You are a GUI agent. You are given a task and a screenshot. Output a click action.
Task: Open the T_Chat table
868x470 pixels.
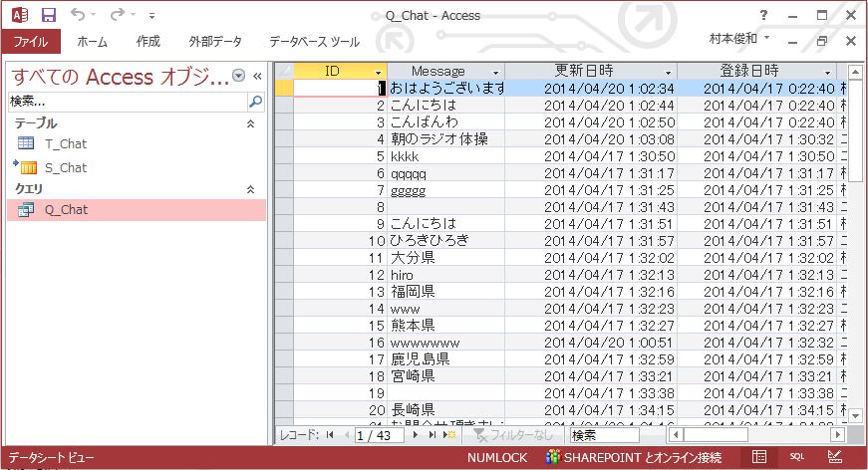point(66,144)
